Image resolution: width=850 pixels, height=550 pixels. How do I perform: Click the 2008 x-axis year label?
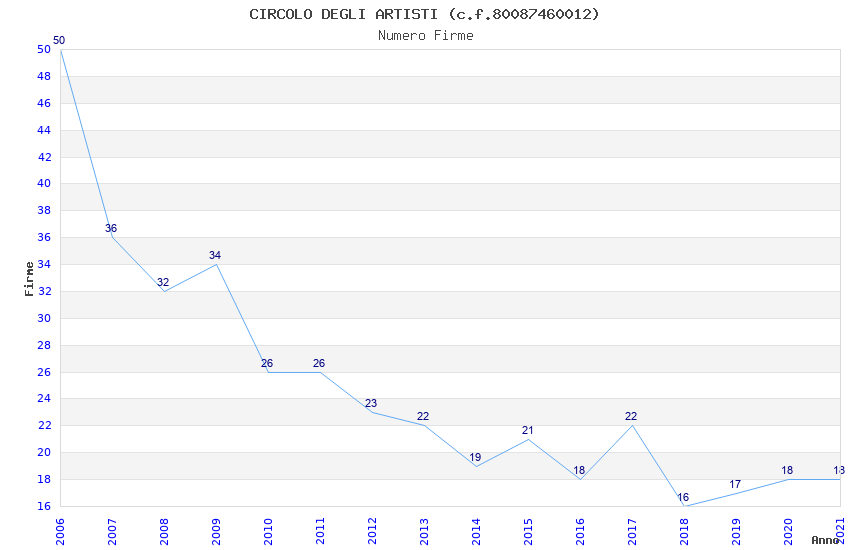pyautogui.click(x=164, y=532)
